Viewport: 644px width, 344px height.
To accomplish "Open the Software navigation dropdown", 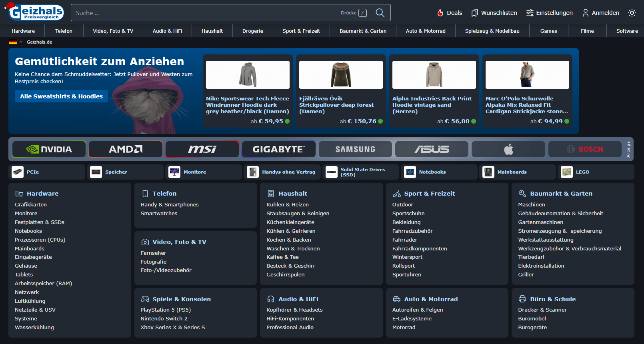I will tap(627, 31).
